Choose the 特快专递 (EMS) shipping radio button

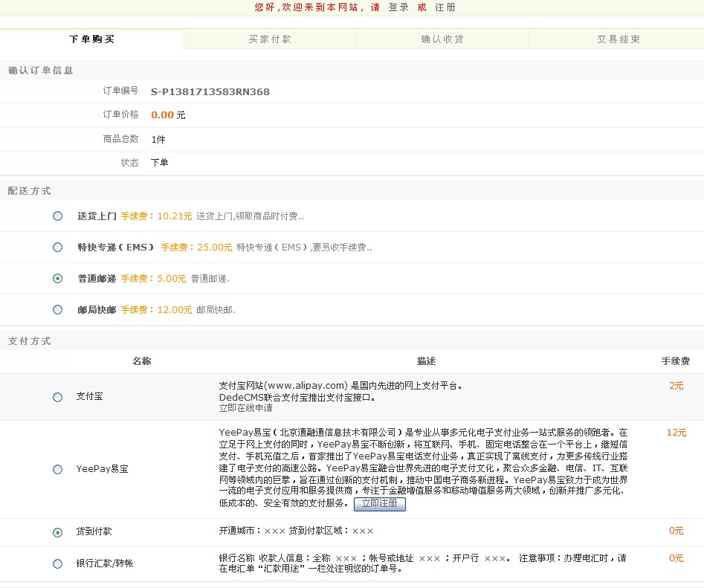(x=58, y=248)
